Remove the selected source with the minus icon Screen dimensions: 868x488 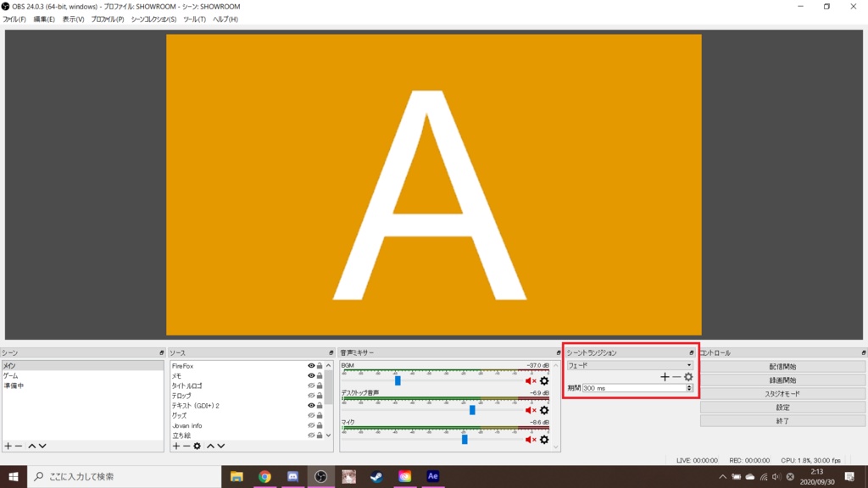(186, 446)
